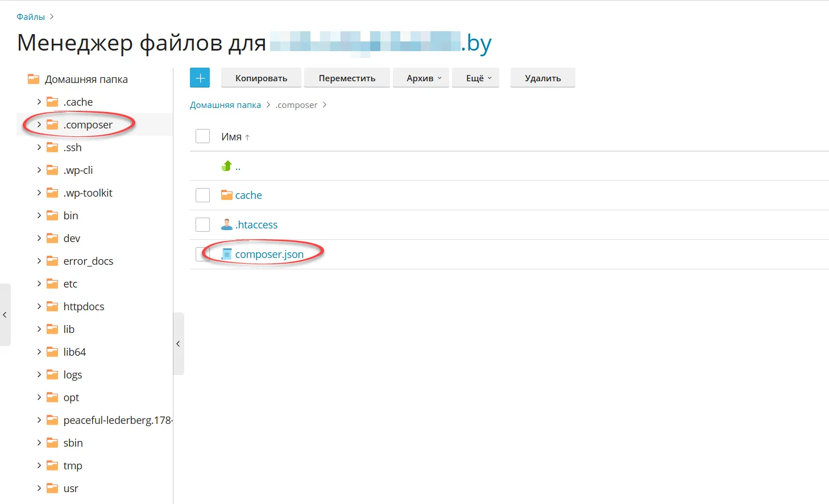Collapse the left navigation side panel
829x504 pixels.
5,315
